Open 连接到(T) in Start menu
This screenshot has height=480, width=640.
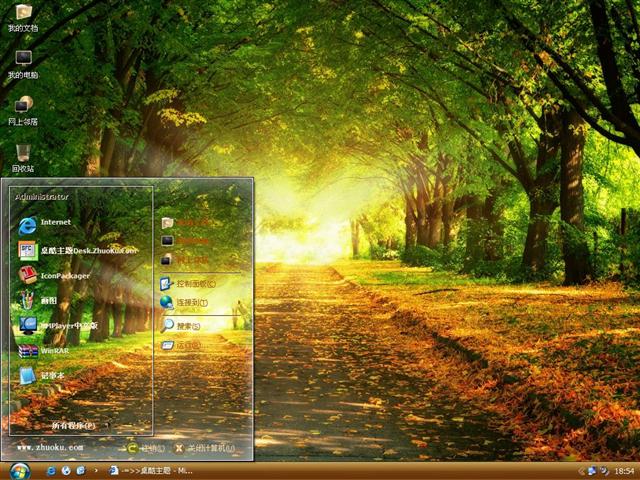pos(184,302)
